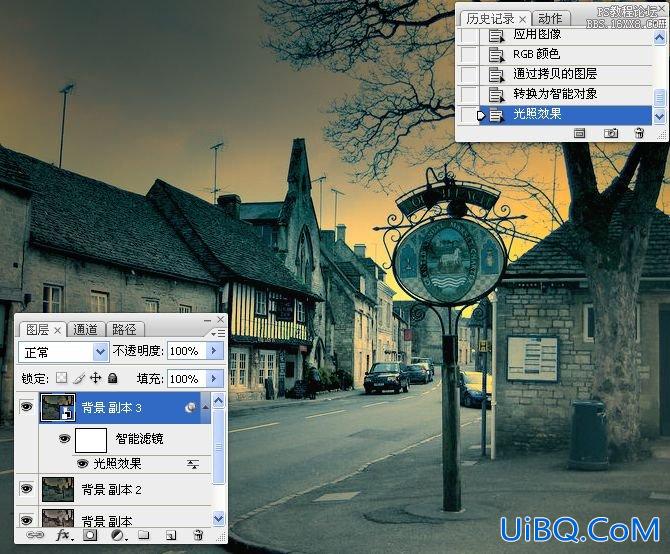Select the 通过拷贝的图层 history state
This screenshot has height=554, width=670.
566,74
